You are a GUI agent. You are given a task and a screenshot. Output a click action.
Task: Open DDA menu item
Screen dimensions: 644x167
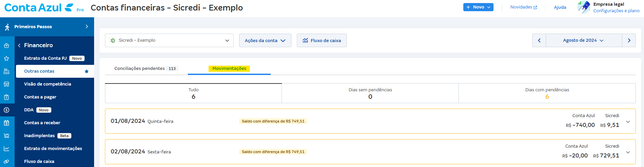pos(55,110)
